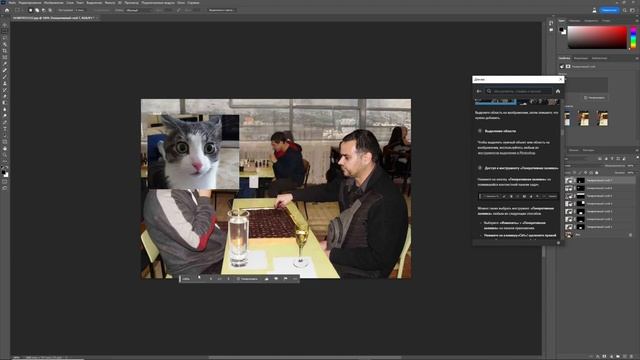Screen dimensions: 640x360
Task: Select the Background layer thumbnail
Action: (569, 235)
